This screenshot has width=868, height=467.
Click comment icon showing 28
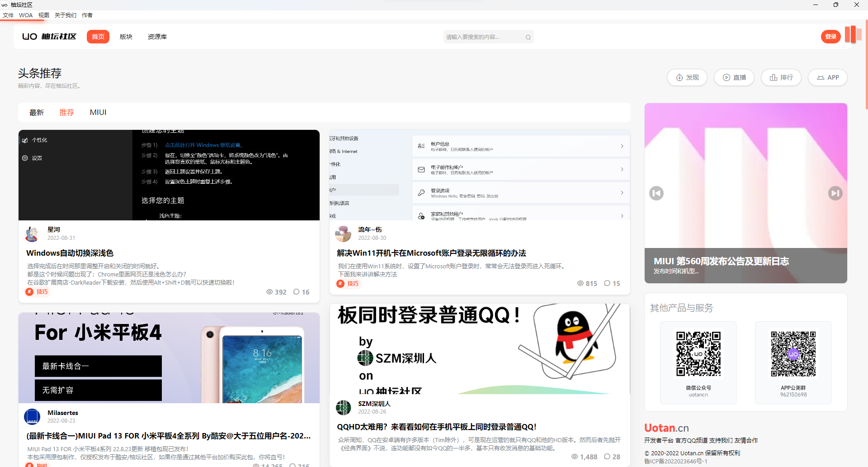tap(608, 457)
